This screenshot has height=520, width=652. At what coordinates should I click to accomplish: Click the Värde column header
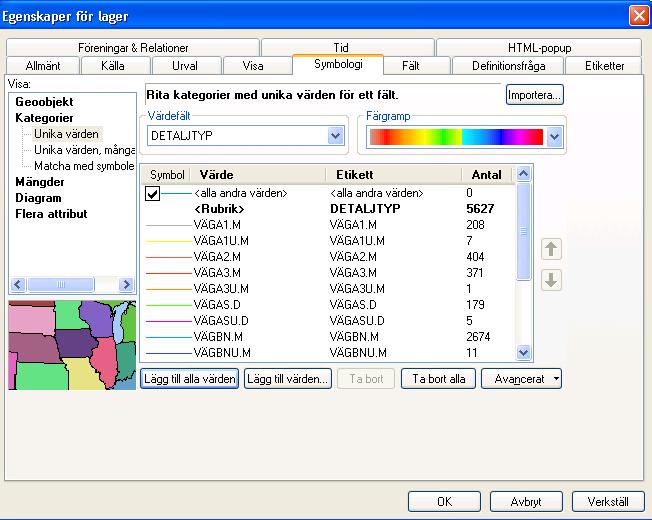257,175
